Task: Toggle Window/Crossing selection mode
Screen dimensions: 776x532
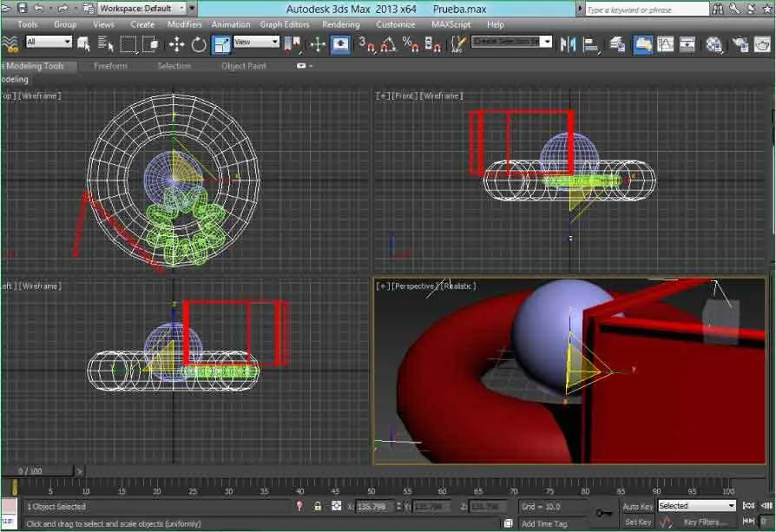Action: 150,44
